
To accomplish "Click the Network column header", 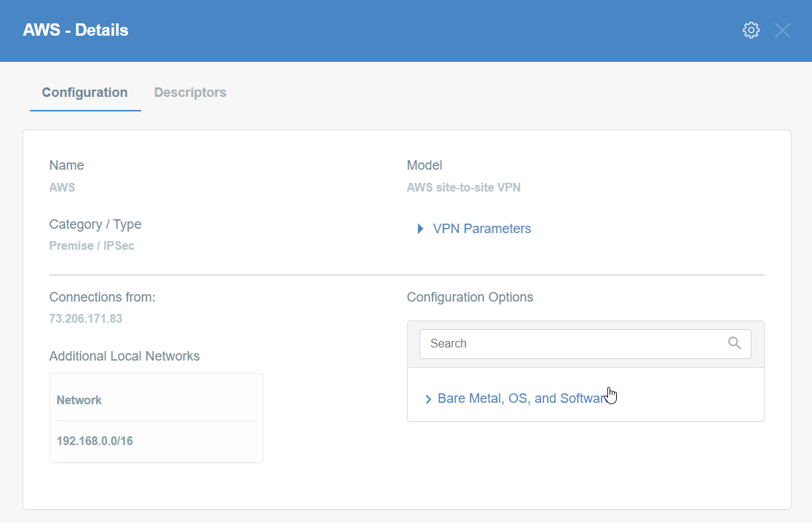I will coord(79,401).
